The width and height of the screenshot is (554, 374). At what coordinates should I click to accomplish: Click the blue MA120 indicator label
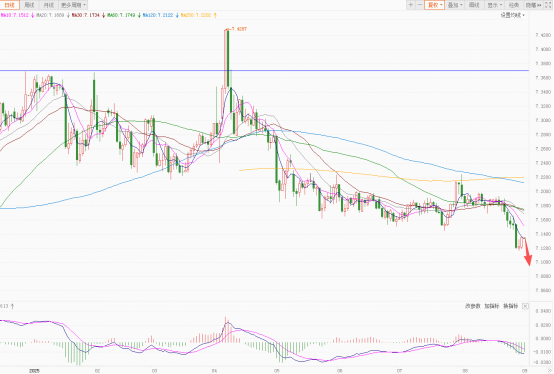click(x=158, y=15)
